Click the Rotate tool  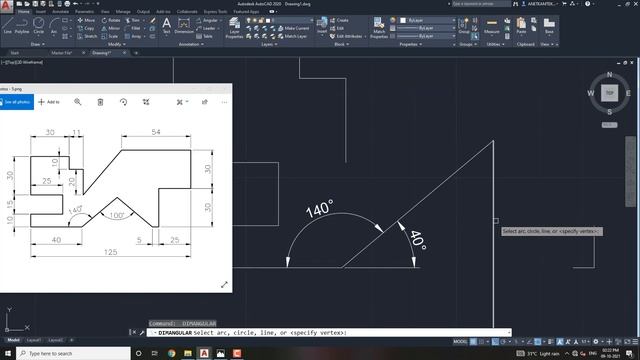(x=111, y=20)
